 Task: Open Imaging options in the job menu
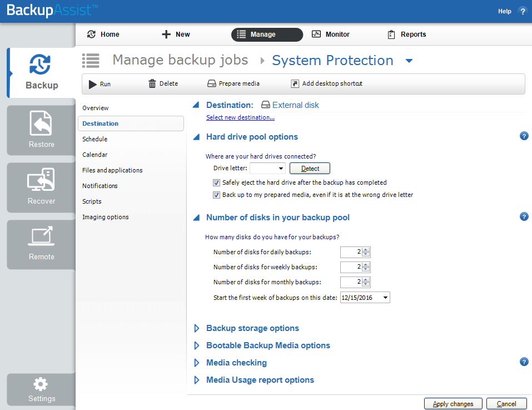coord(106,217)
